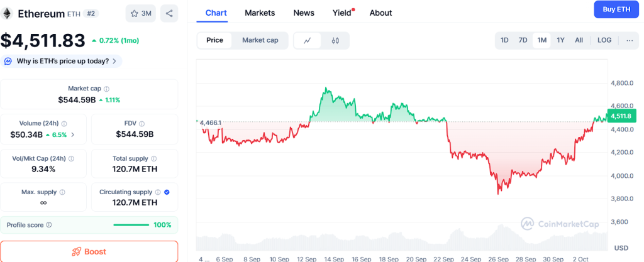
Task: Open the Markets tab
Action: [260, 13]
